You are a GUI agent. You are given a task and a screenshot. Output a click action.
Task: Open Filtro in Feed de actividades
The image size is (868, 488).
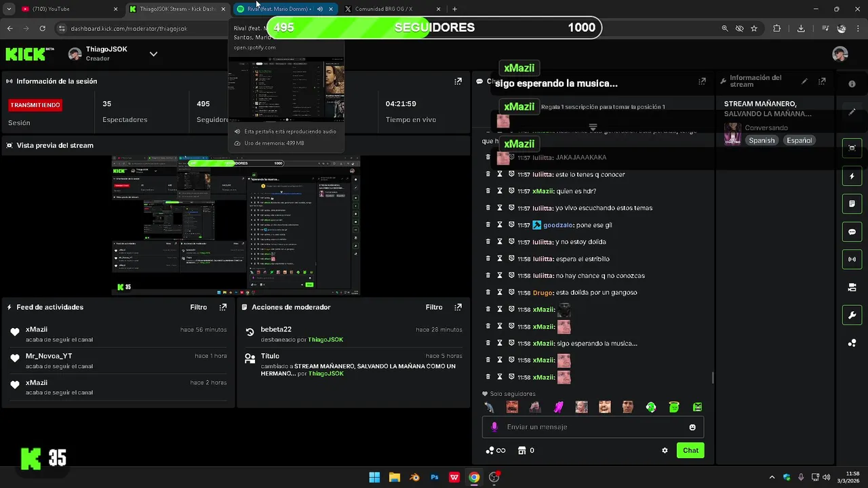(199, 307)
